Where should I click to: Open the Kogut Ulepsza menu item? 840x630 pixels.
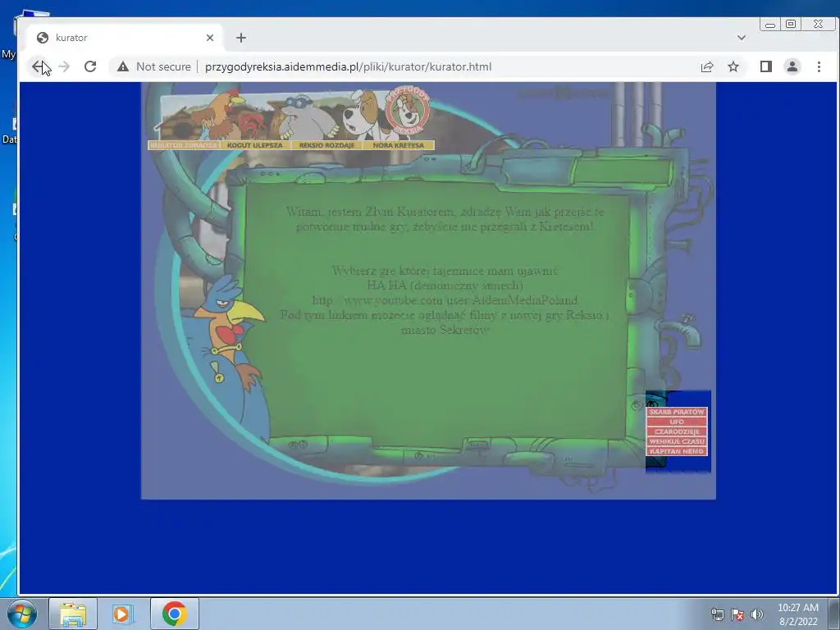tap(255, 145)
